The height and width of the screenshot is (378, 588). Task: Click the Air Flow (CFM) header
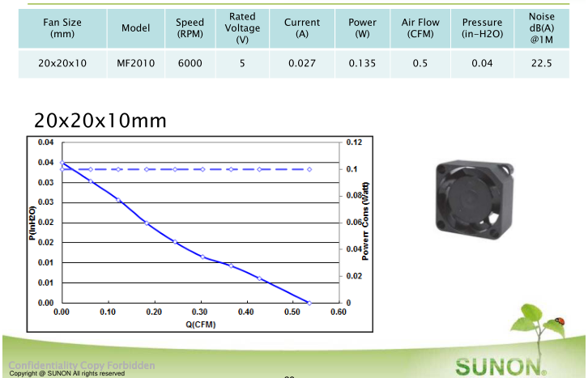pos(420,28)
